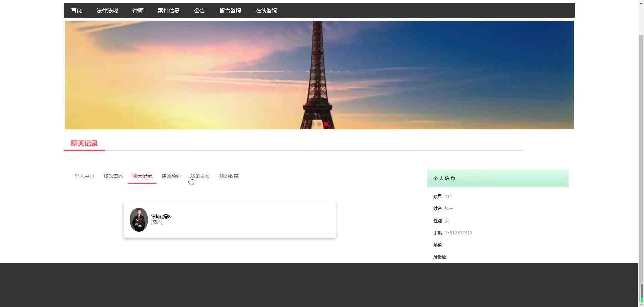Click the 聊天记录 section heading
The image size is (644, 307).
[84, 144]
